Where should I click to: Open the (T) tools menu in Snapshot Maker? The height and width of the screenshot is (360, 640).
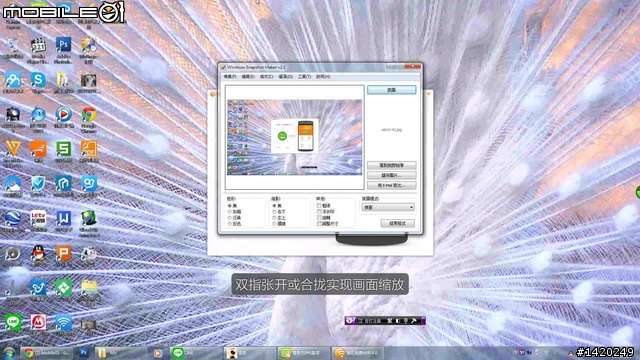[x=304, y=77]
